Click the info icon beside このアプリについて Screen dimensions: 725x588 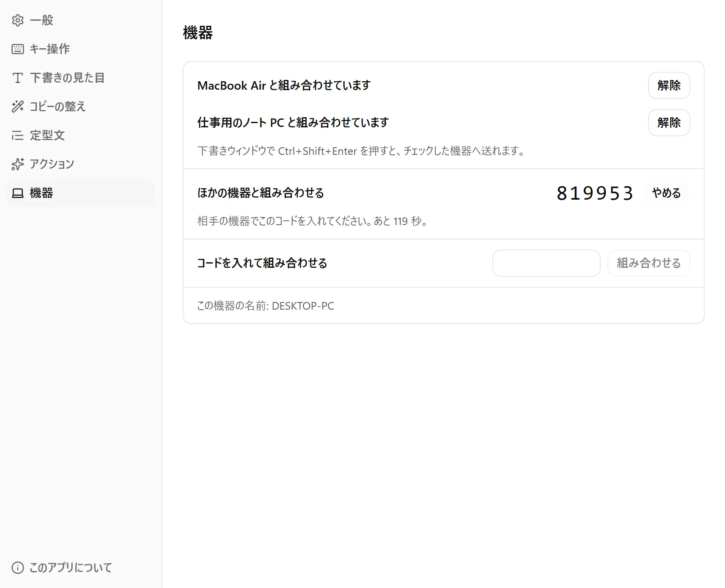[18, 568]
